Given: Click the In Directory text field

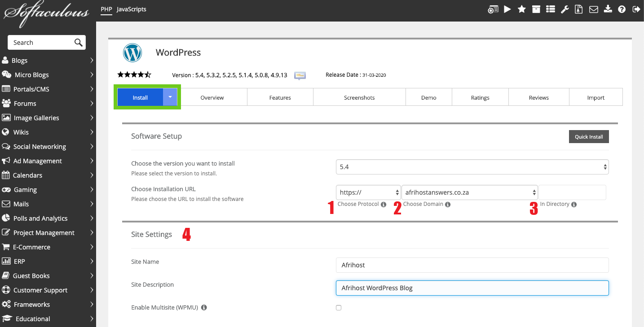Looking at the screenshot, I should (x=572, y=192).
